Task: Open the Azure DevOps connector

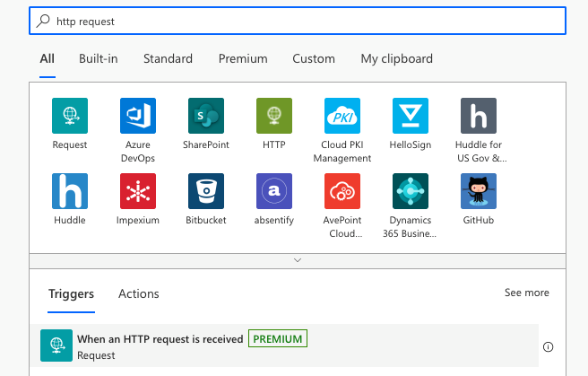Action: pos(138,116)
